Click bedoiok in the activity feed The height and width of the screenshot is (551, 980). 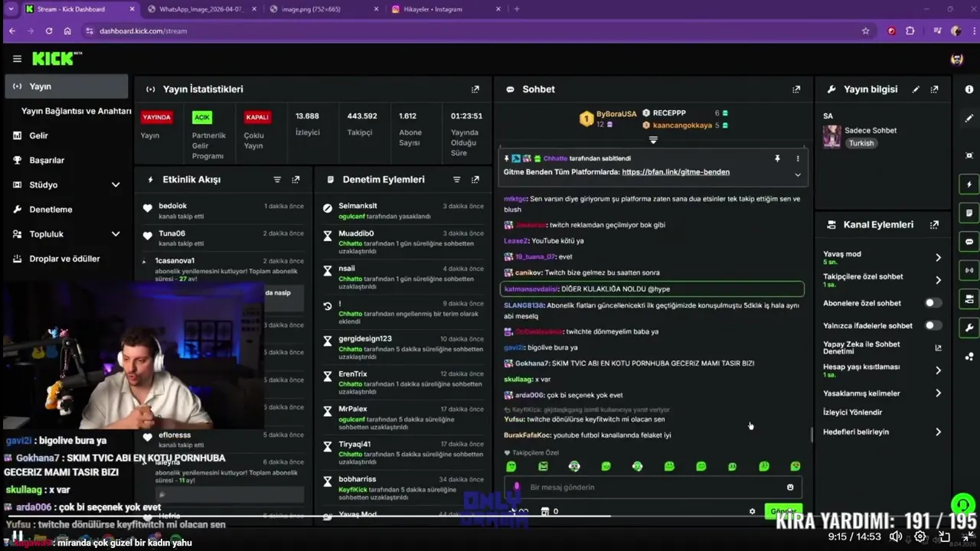point(172,206)
